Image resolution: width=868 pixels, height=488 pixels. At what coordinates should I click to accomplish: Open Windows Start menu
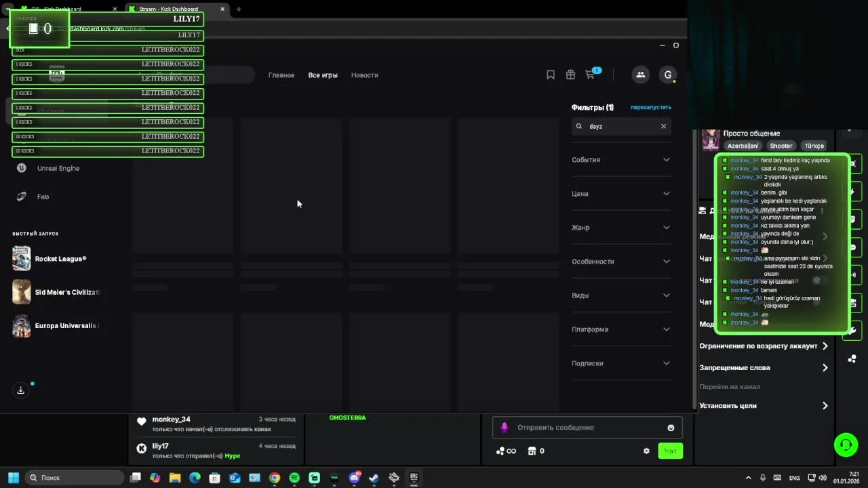13,478
